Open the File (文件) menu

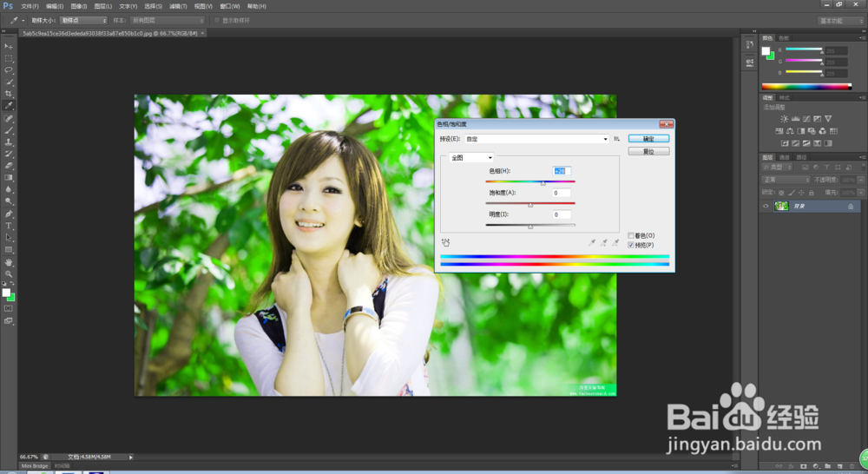(x=30, y=6)
